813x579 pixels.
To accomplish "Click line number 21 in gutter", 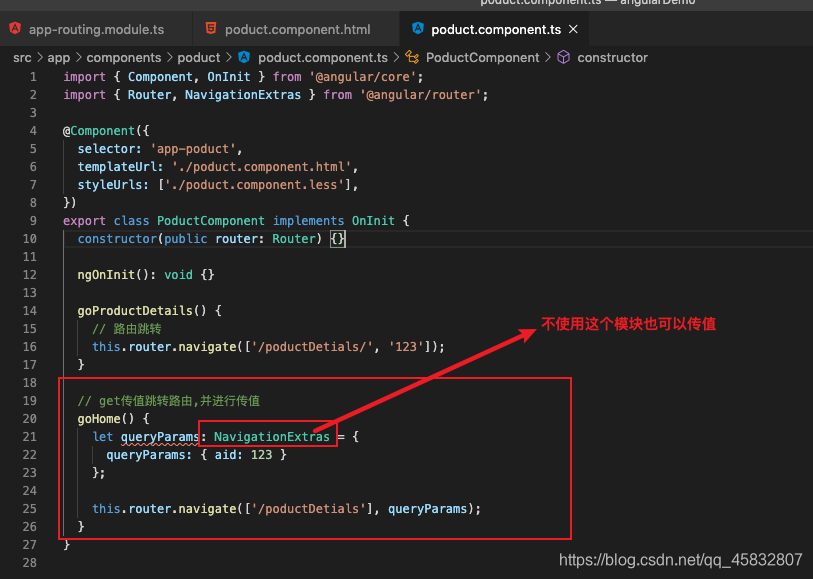I will pyautogui.click(x=30, y=437).
